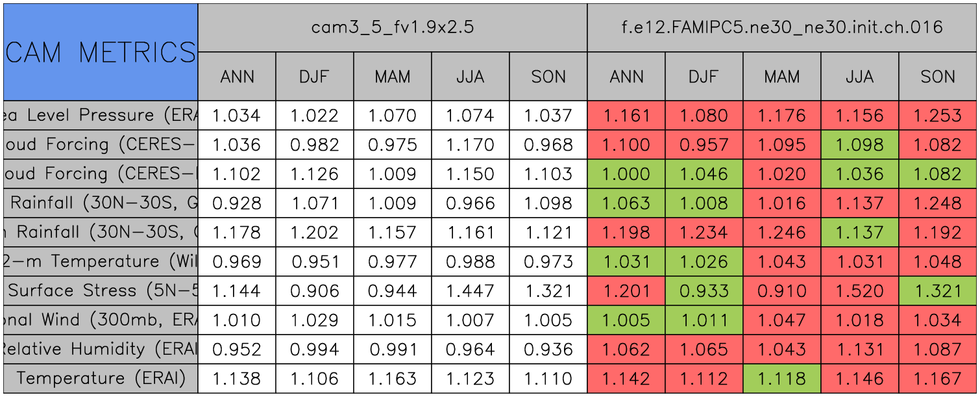Select the green cell showing 1.000
980x397 pixels.
pyautogui.click(x=626, y=174)
